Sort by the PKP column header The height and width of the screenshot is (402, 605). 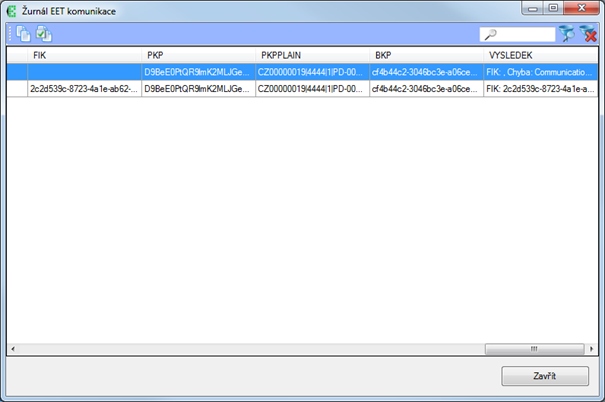pyautogui.click(x=198, y=55)
